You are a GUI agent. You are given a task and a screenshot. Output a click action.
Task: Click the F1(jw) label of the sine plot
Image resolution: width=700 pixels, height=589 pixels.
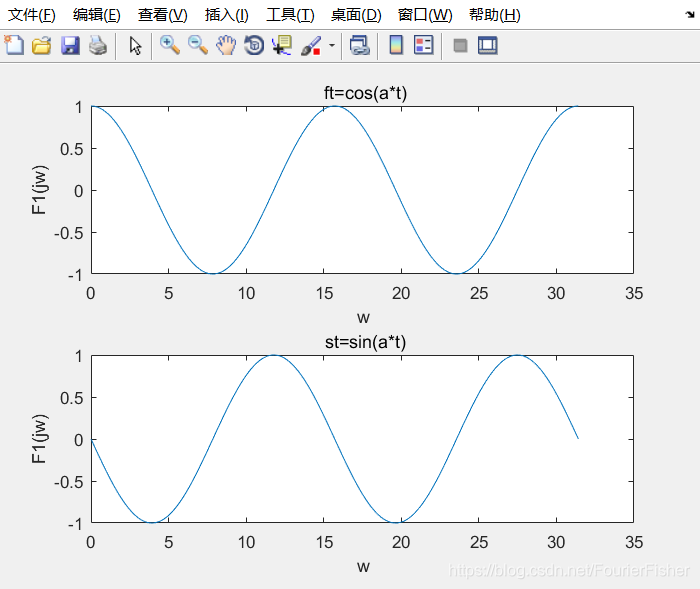pos(39,439)
